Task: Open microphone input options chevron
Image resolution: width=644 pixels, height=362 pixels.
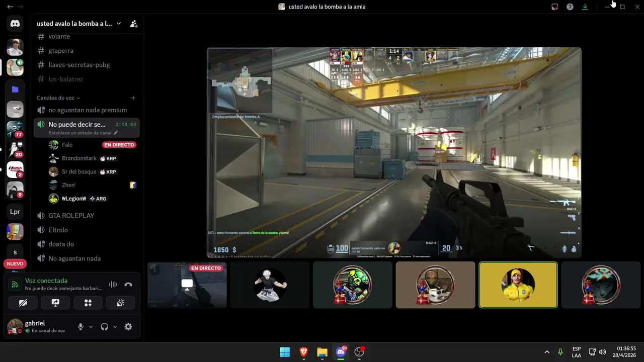Action: pyautogui.click(x=91, y=327)
